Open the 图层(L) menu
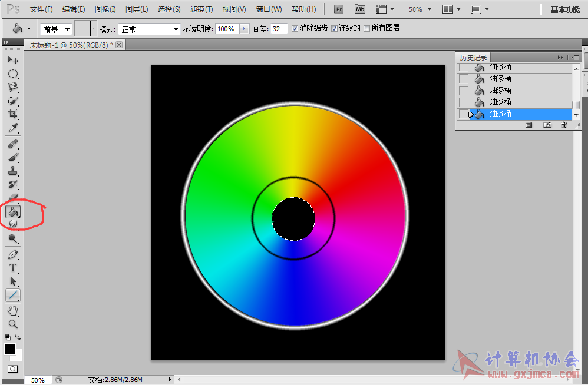Screen dimensions: 588x385 click(x=137, y=9)
